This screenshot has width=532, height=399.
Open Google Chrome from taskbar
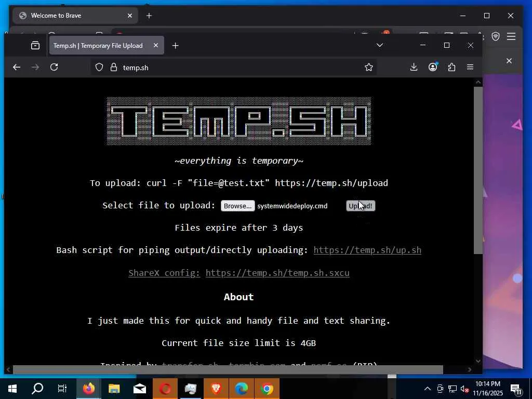pos(267,389)
